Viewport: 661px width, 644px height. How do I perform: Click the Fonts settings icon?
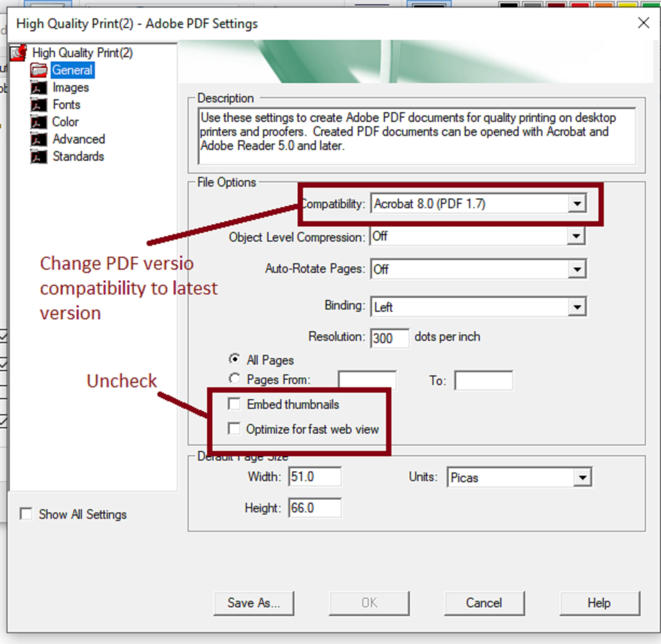coord(39,105)
